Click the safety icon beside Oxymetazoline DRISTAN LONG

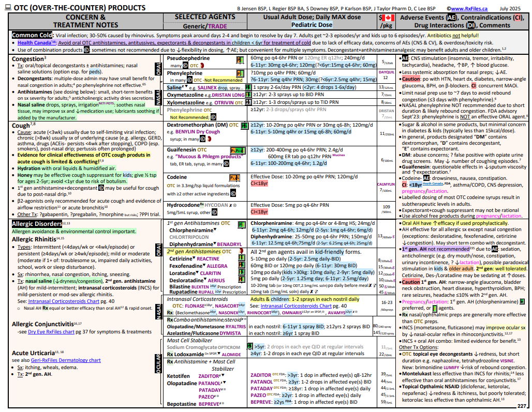tap(248, 95)
